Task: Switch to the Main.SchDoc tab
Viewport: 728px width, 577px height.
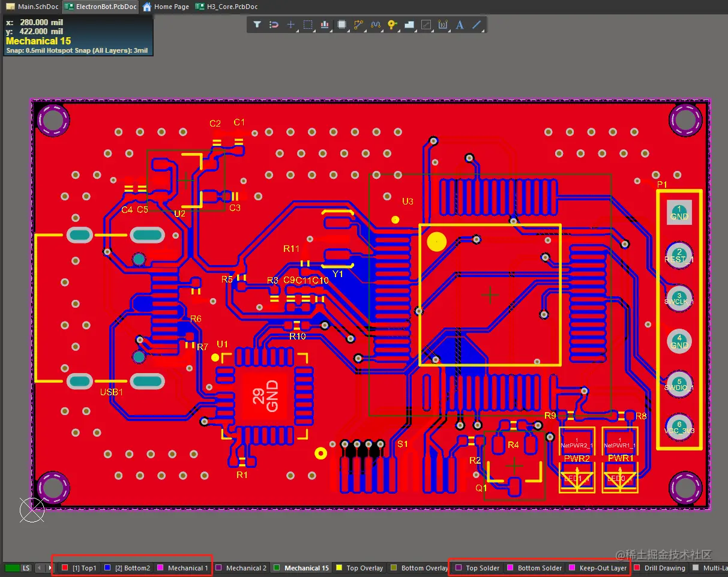Action: coord(31,7)
